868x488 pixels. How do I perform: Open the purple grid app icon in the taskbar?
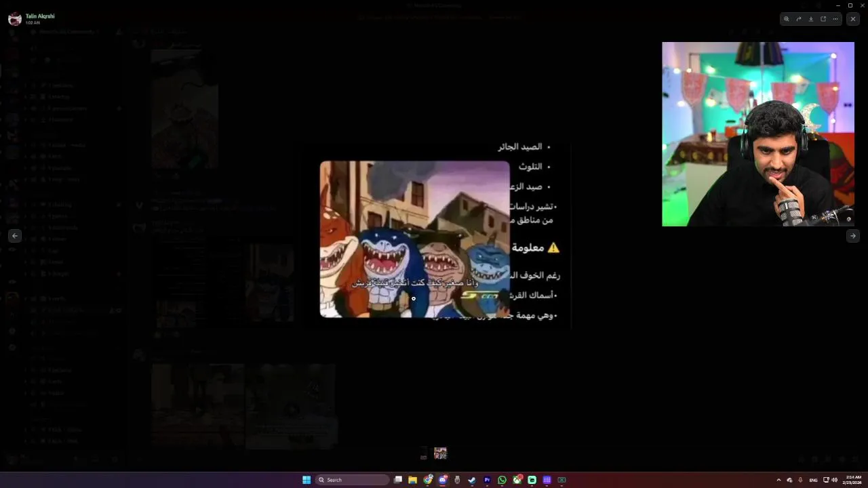(x=547, y=480)
